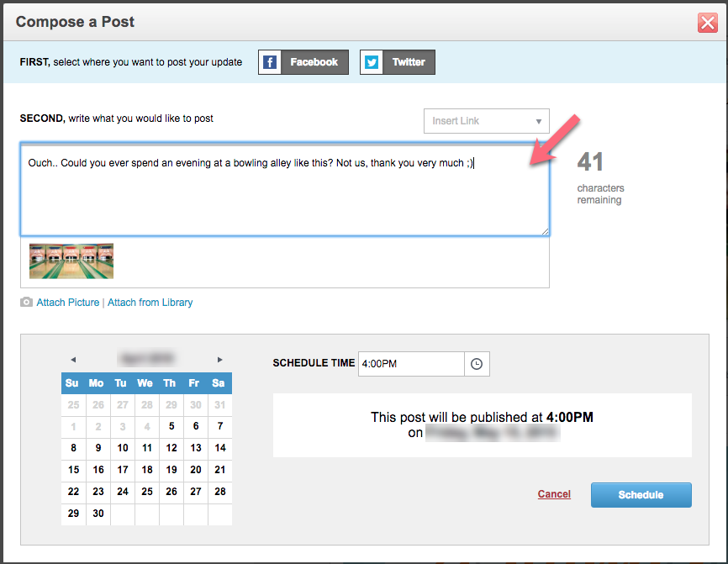728x564 pixels.
Task: Click the bowling alley image thumbnail
Action: tap(71, 261)
